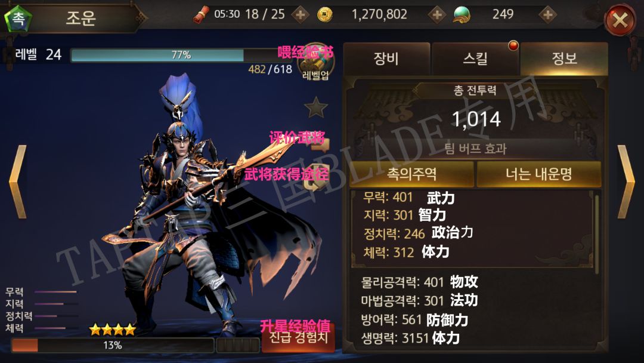Click the 13% promotion progress bar
This screenshot has width=644, height=363.
(113, 345)
